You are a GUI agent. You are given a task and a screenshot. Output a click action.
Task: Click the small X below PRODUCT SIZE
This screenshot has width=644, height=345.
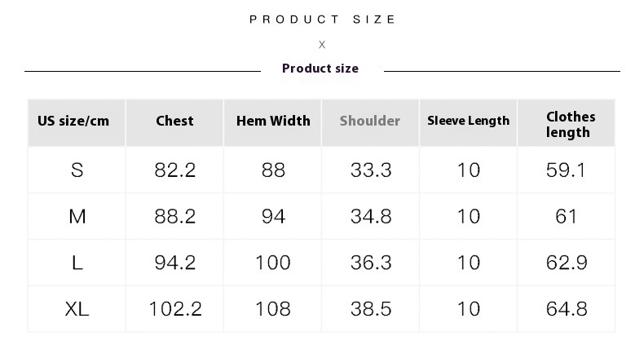pyautogui.click(x=322, y=44)
